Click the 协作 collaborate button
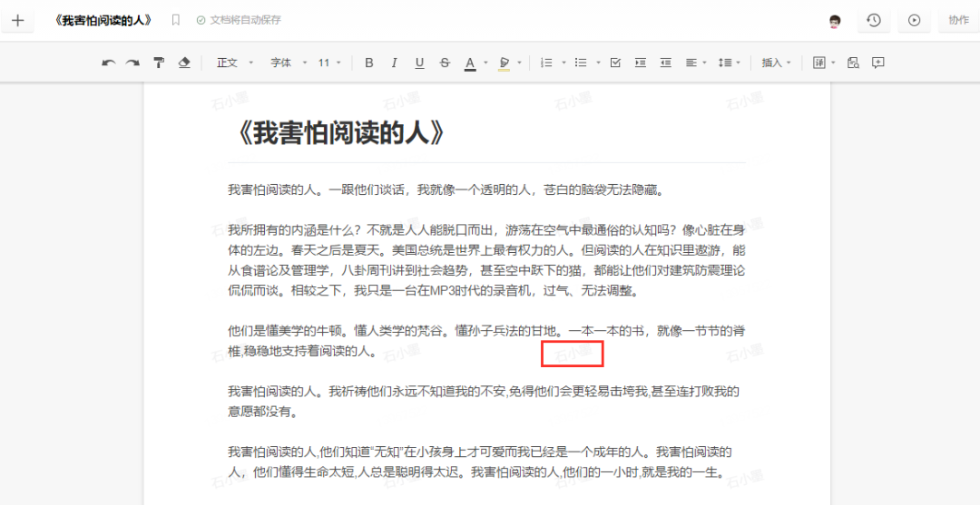The width and height of the screenshot is (980, 505). pos(958,20)
